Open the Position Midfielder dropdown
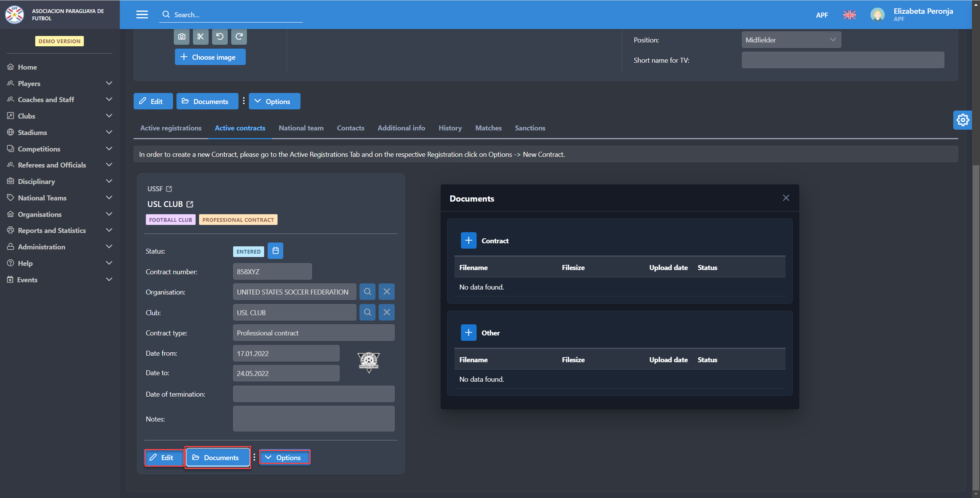980x498 pixels. pyautogui.click(x=791, y=40)
